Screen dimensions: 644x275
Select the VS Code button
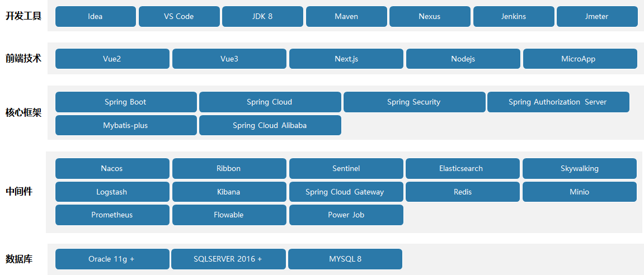point(179,17)
